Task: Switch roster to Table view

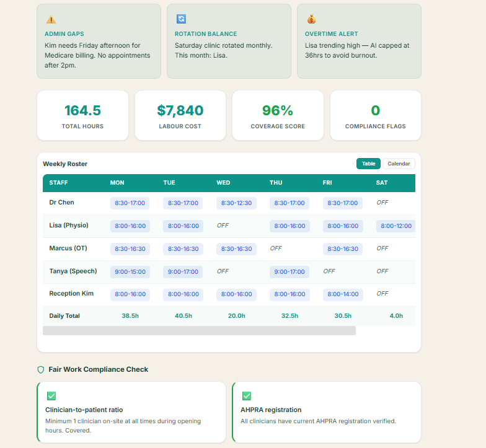Action: pos(368,164)
